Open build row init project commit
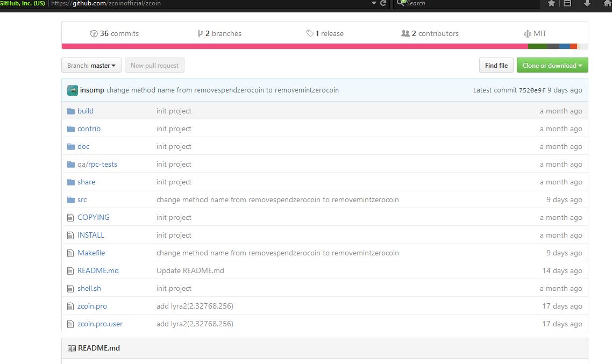This screenshot has height=364, width=612. pyautogui.click(x=174, y=111)
